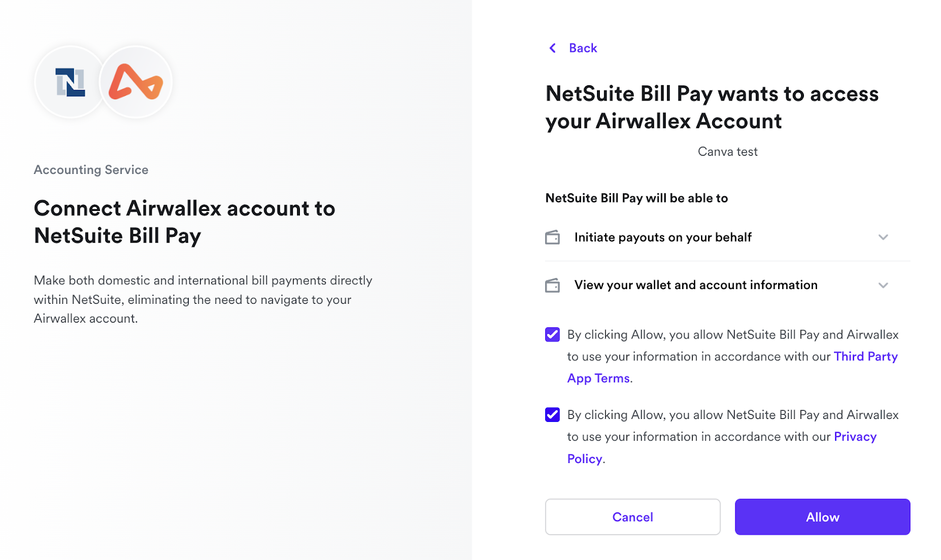Click the back arrow chevron icon
Viewport: 941px width, 560px height.
point(552,48)
